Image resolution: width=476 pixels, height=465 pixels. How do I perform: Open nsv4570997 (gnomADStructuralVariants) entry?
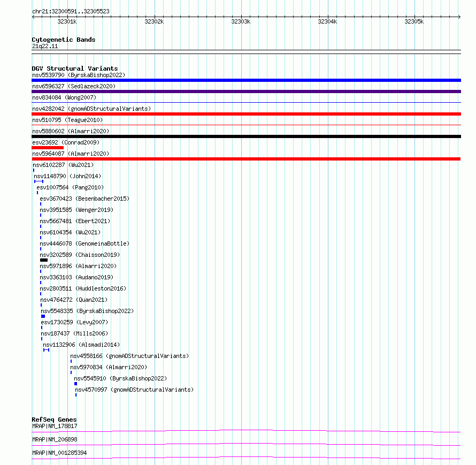pyautogui.click(x=134, y=390)
